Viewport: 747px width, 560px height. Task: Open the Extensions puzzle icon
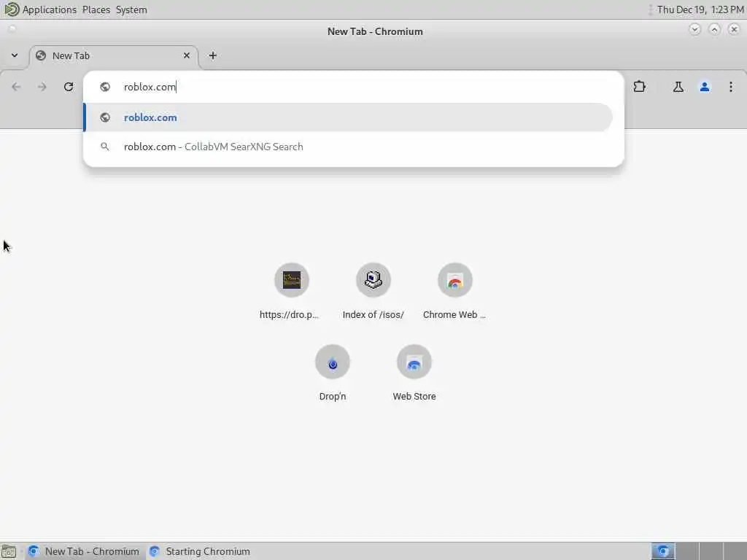coord(639,87)
